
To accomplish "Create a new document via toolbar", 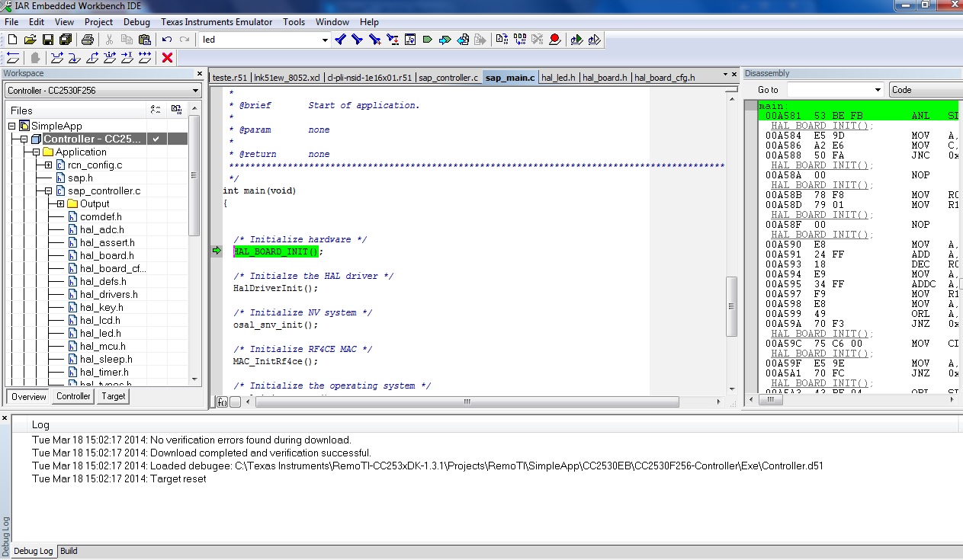I will 12,40.
